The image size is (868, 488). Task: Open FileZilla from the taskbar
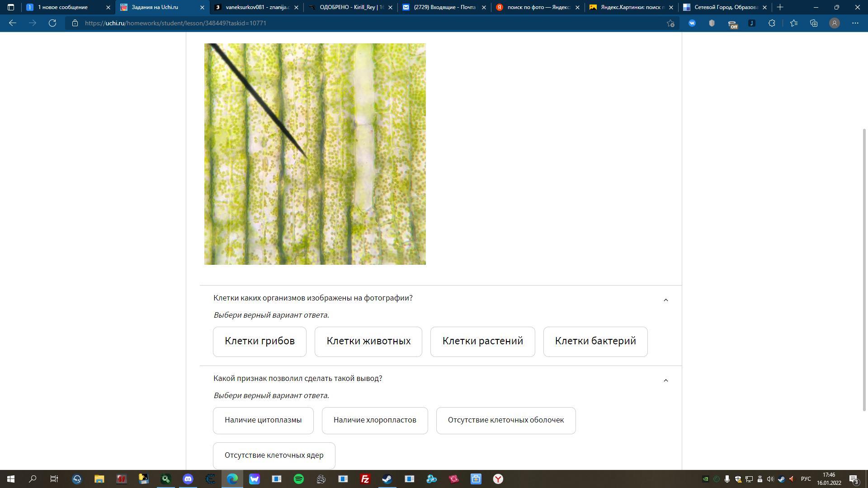pos(365,479)
